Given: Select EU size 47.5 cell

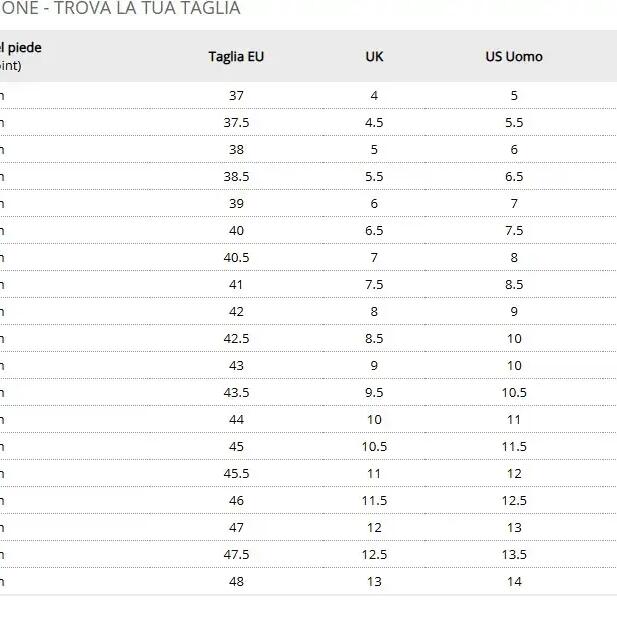Looking at the screenshot, I should (x=236, y=555).
